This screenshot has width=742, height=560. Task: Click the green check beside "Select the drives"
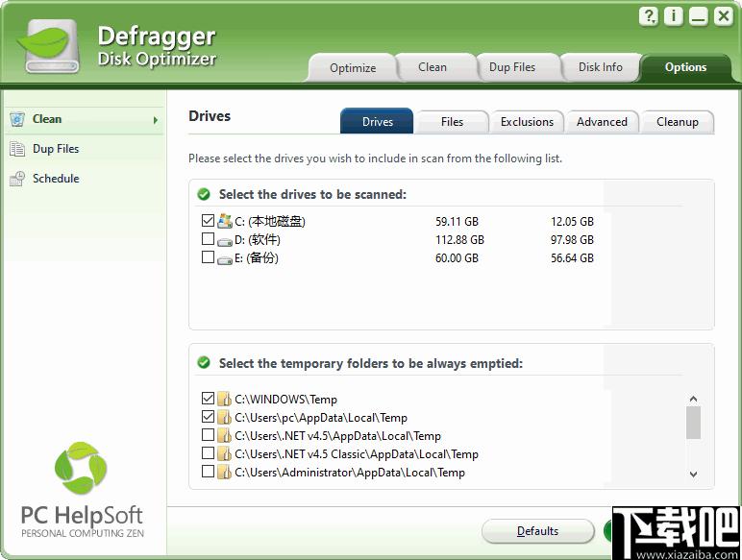(204, 194)
